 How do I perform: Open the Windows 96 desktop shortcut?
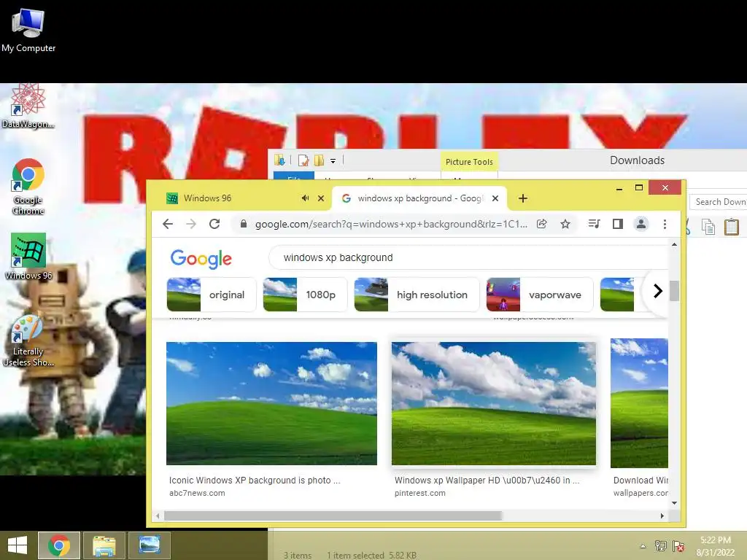coord(28,256)
